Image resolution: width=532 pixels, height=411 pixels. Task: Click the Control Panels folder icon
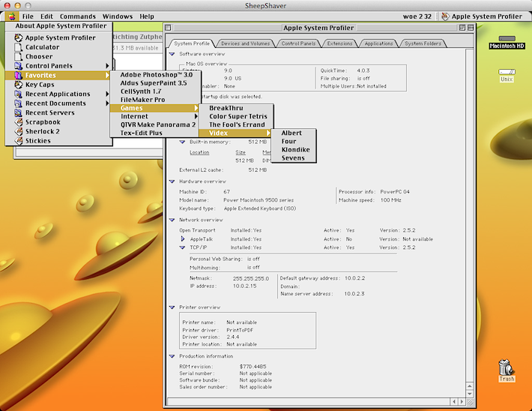click(18, 66)
